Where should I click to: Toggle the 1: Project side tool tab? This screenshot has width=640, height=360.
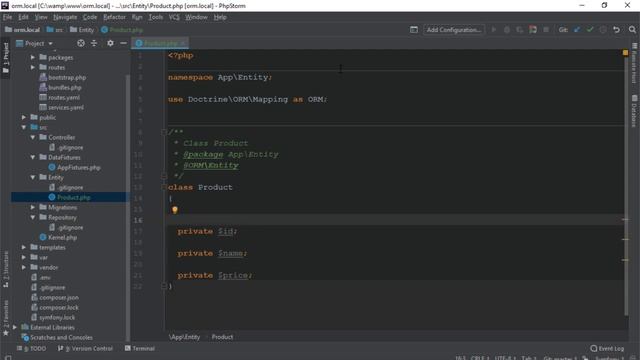[x=6, y=57]
